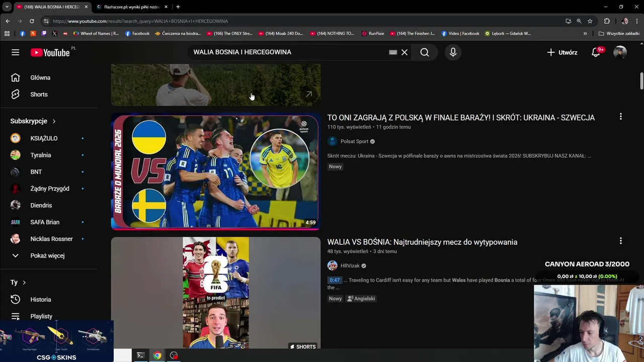Open the Ćwiczenia na biodra bookmark
This screenshot has width=644, height=362.
coord(178,33)
